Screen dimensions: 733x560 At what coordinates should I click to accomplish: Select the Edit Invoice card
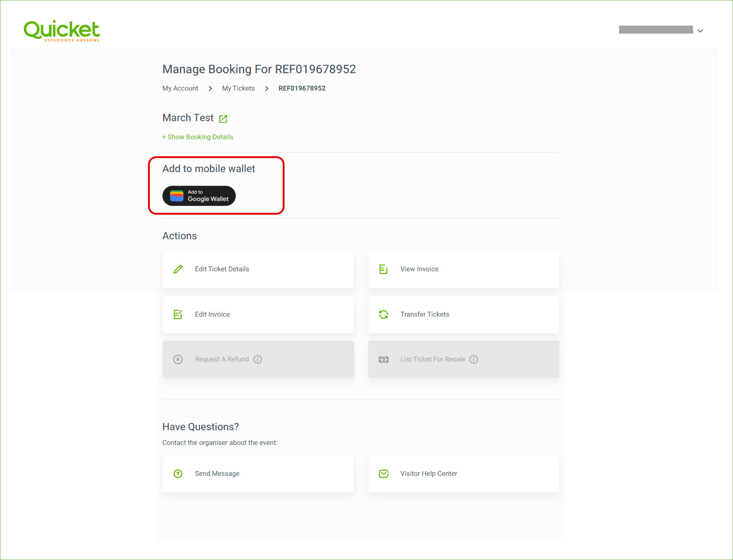pyautogui.click(x=258, y=314)
